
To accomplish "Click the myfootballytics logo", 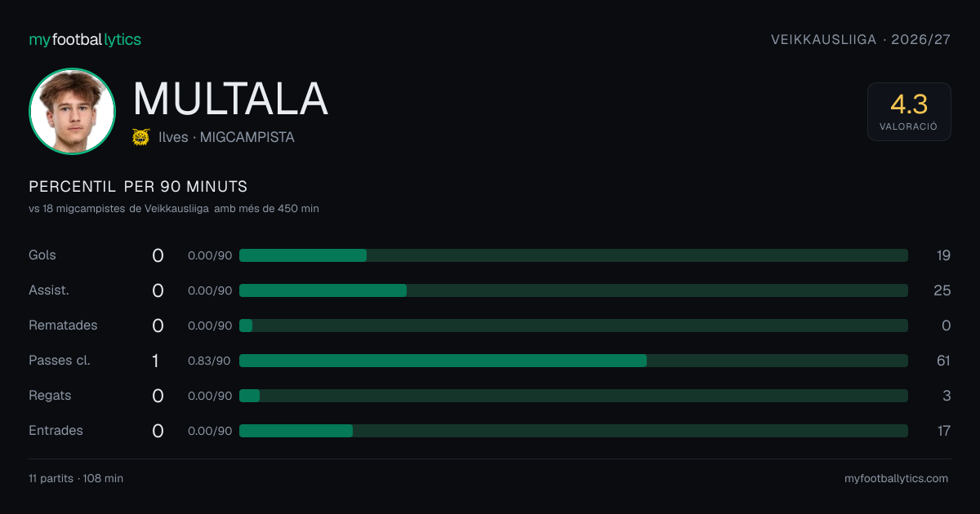I will pyautogui.click(x=85, y=40).
